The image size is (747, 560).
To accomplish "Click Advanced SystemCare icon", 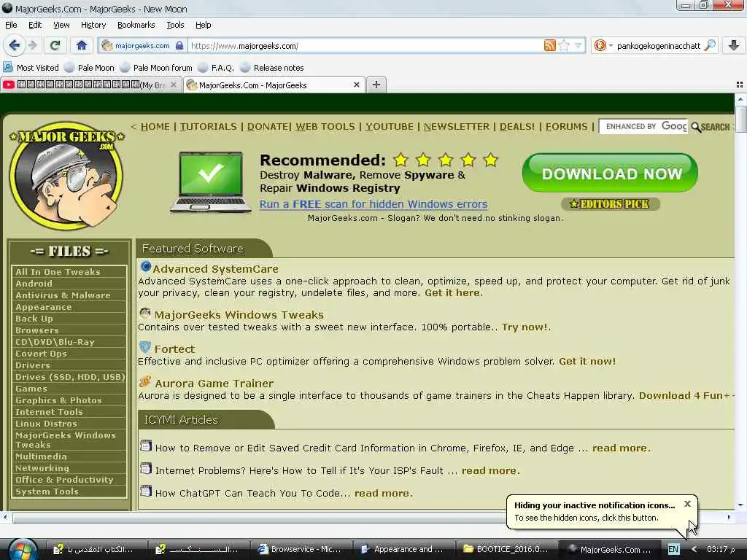I will click(146, 267).
